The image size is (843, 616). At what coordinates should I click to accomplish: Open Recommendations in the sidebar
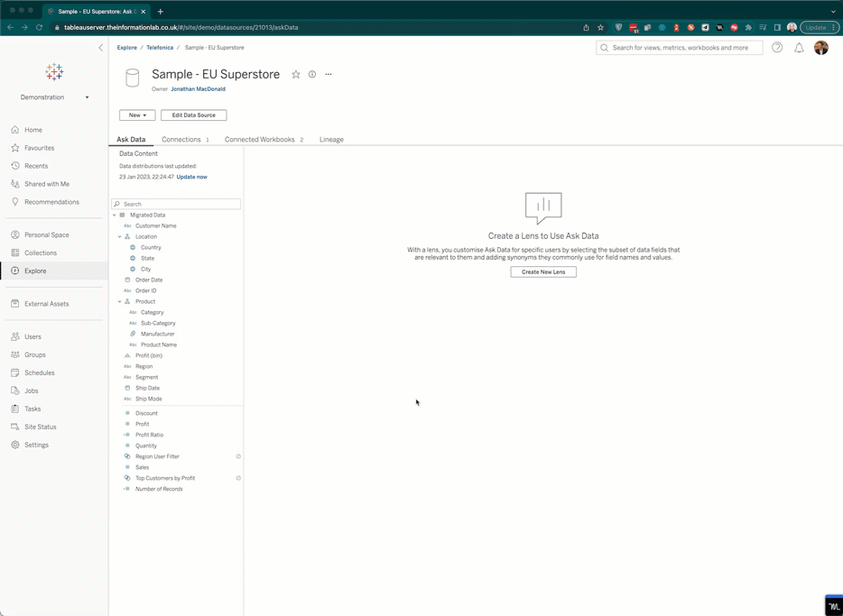pos(51,202)
